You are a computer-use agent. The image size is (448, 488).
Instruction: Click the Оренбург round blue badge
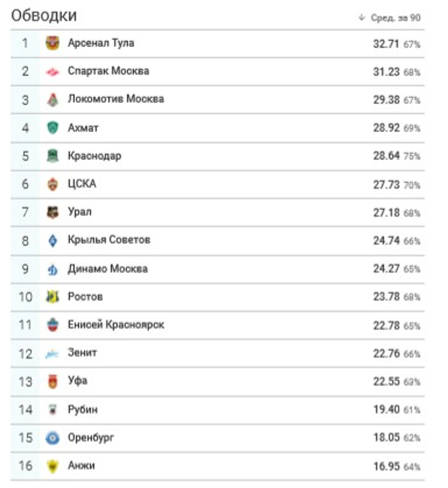[x=52, y=438]
